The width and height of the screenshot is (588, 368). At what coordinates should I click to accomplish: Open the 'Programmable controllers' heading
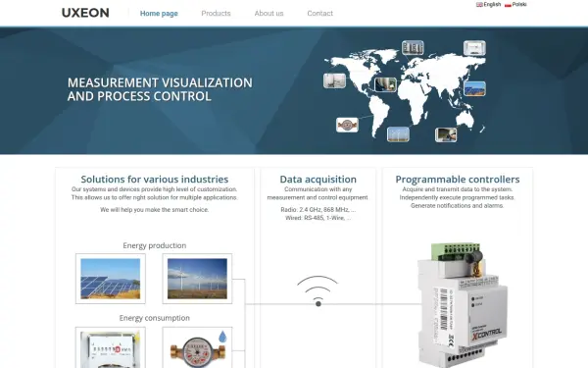[x=458, y=180]
